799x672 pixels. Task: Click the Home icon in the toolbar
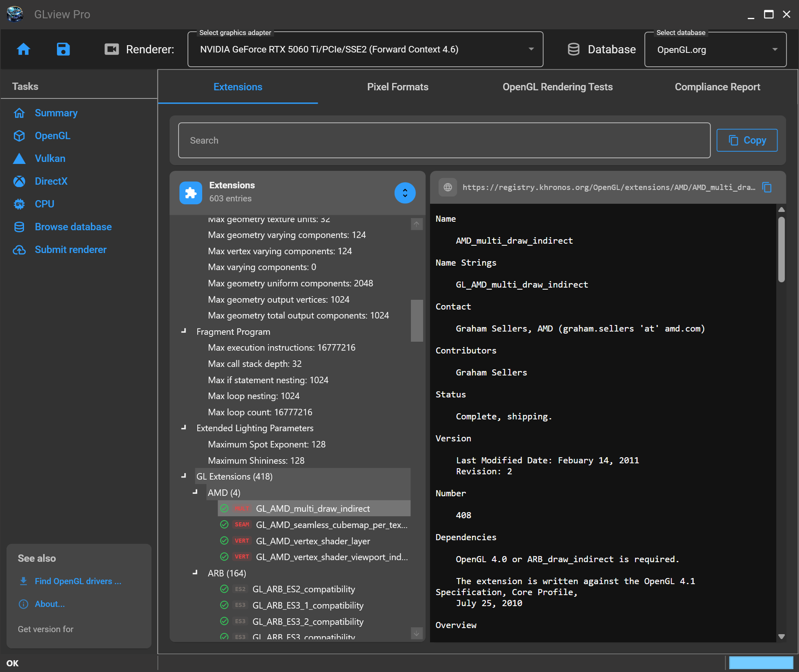click(24, 49)
